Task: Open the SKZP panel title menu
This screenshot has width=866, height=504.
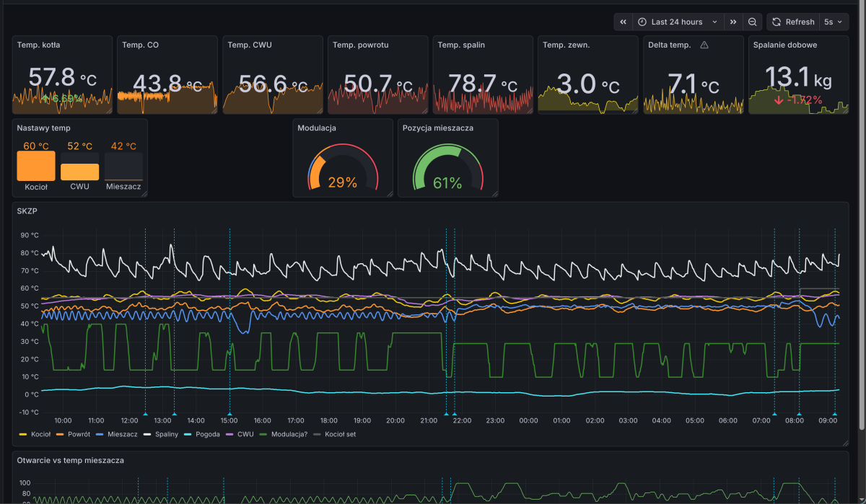Action: (x=27, y=211)
